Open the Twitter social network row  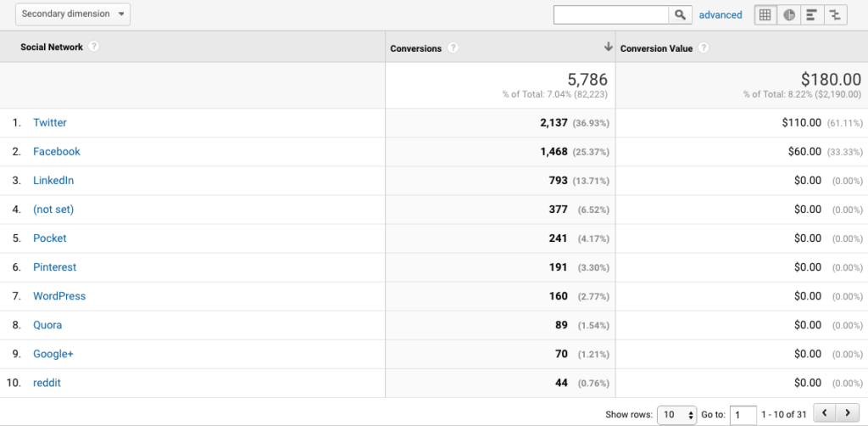50,122
